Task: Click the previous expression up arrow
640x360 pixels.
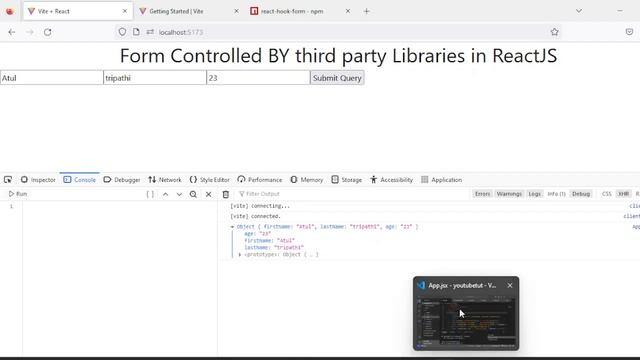Action: [165, 194]
